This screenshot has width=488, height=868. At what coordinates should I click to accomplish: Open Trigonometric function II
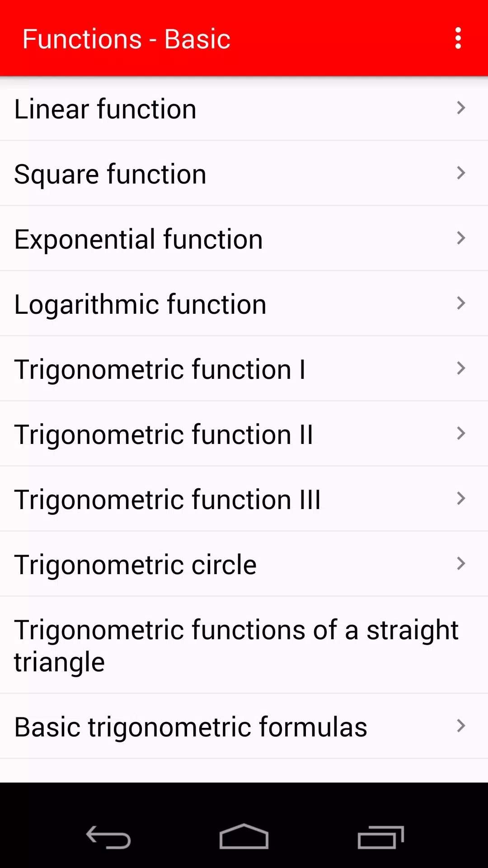pos(244,434)
